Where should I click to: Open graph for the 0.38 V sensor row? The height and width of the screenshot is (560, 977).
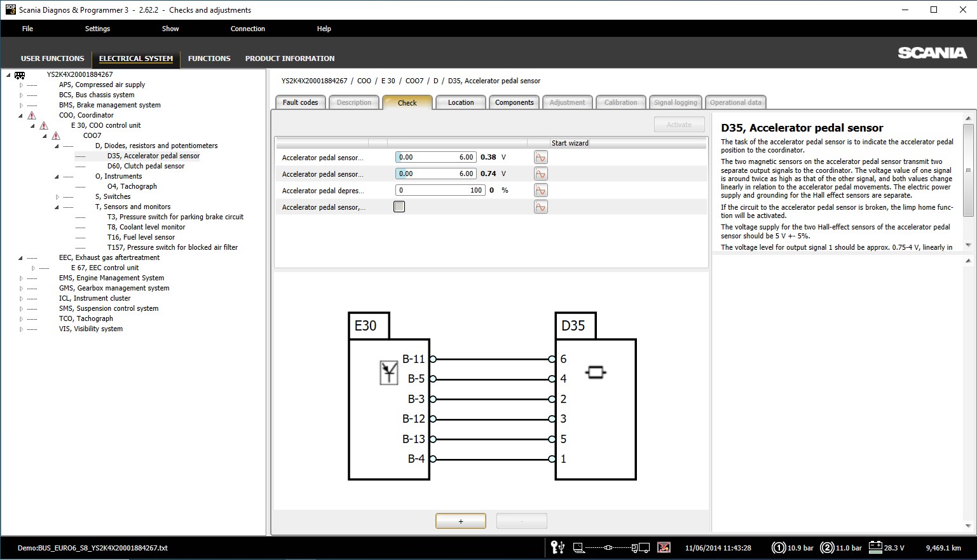(x=540, y=157)
